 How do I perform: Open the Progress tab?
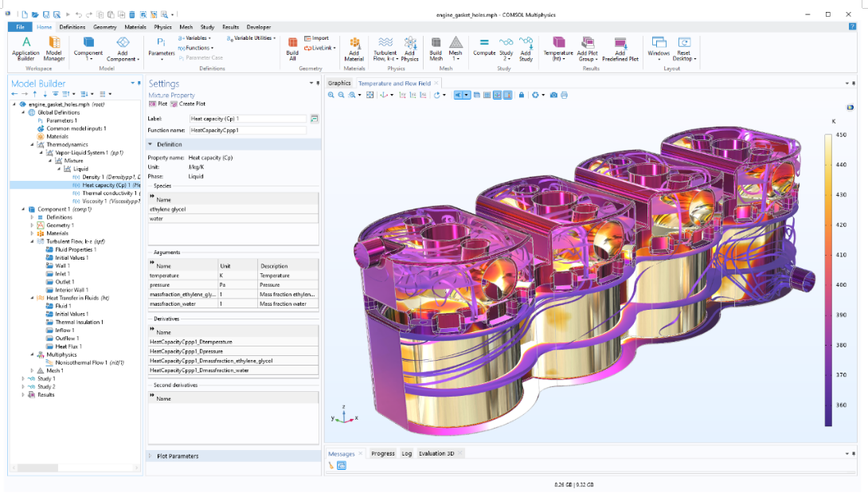pyautogui.click(x=383, y=453)
